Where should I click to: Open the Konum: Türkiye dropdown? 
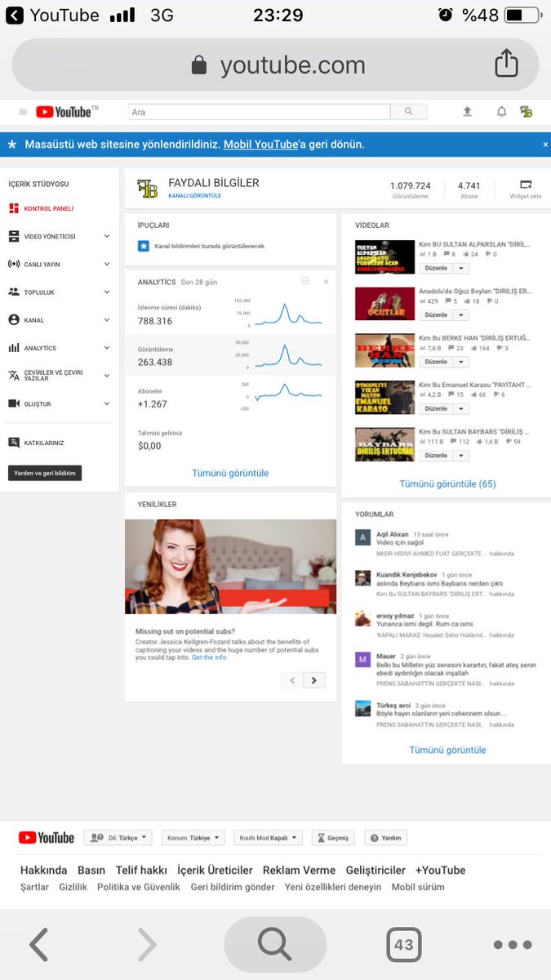(193, 838)
